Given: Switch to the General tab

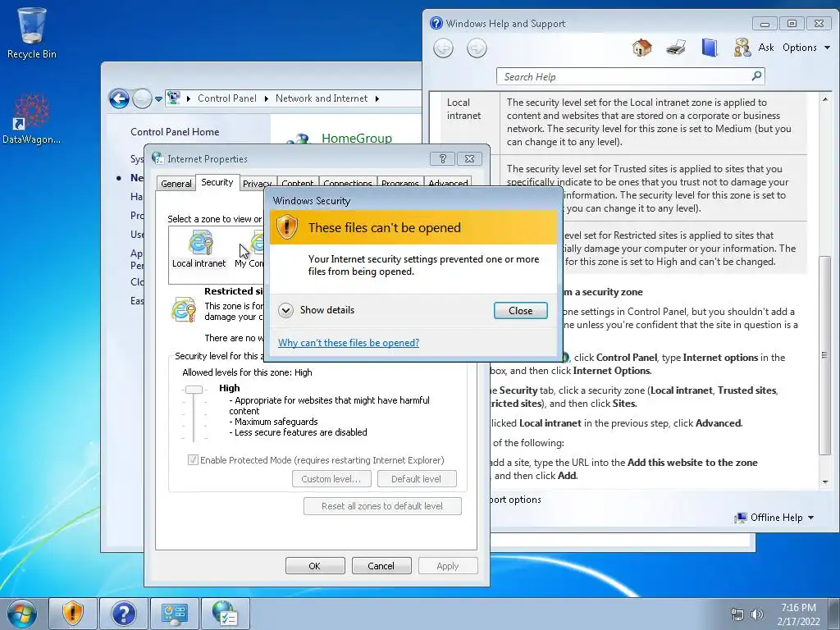Looking at the screenshot, I should (x=176, y=184).
